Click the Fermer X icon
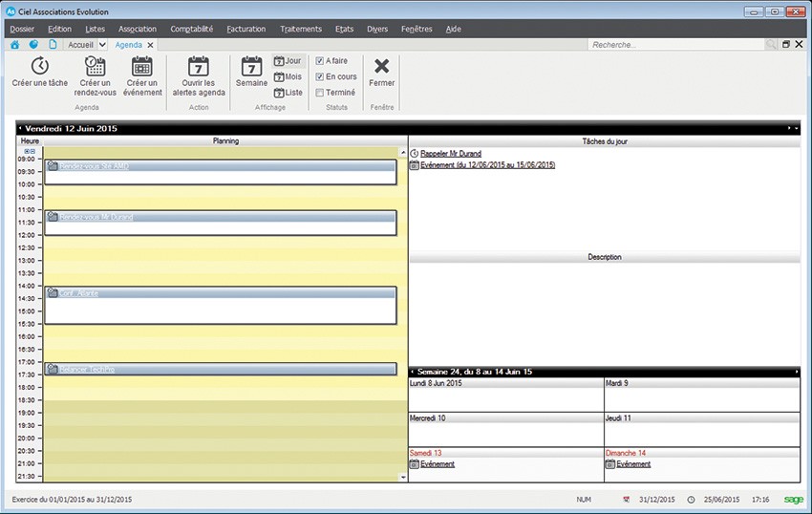Screen dimensions: 812x514 tap(381, 66)
